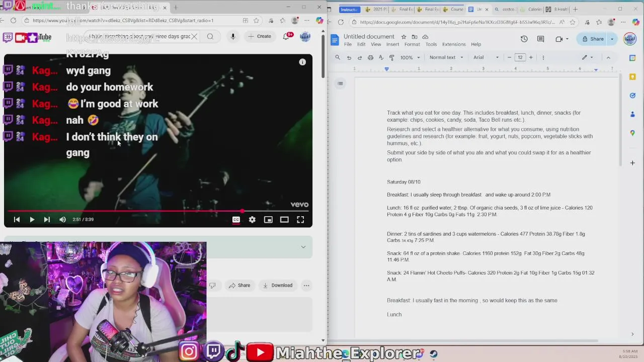Toggle closed captions in YouTube player
Image resolution: width=644 pixels, height=362 pixels.
236,220
